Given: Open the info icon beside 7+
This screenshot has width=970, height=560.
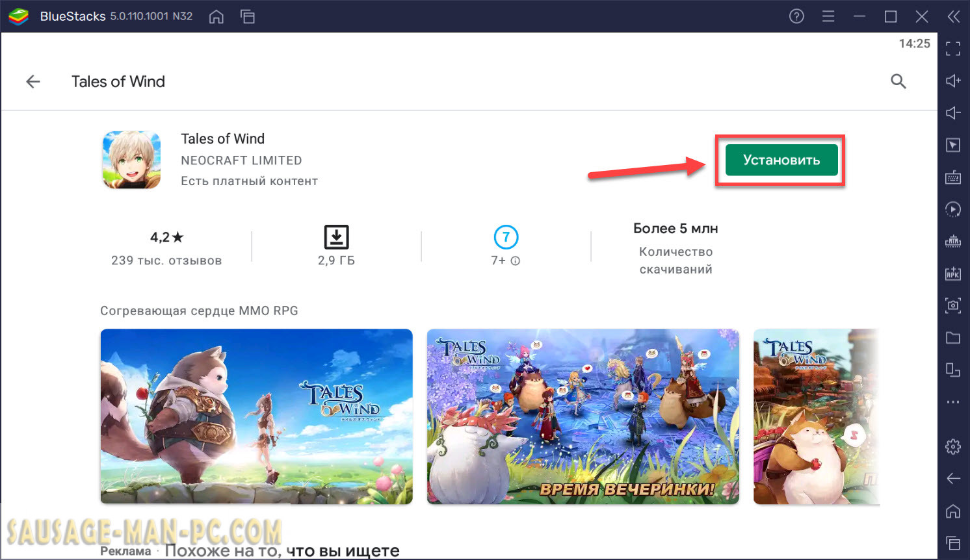Looking at the screenshot, I should tap(516, 261).
